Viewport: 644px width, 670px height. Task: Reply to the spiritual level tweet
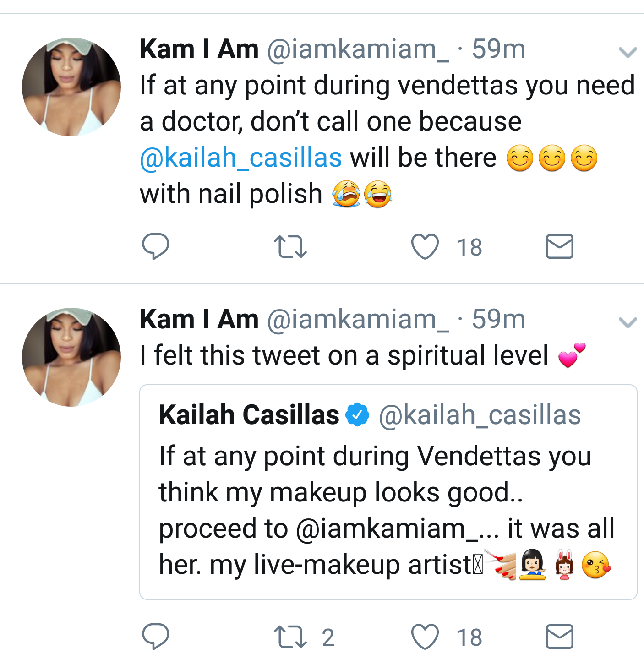point(156,637)
